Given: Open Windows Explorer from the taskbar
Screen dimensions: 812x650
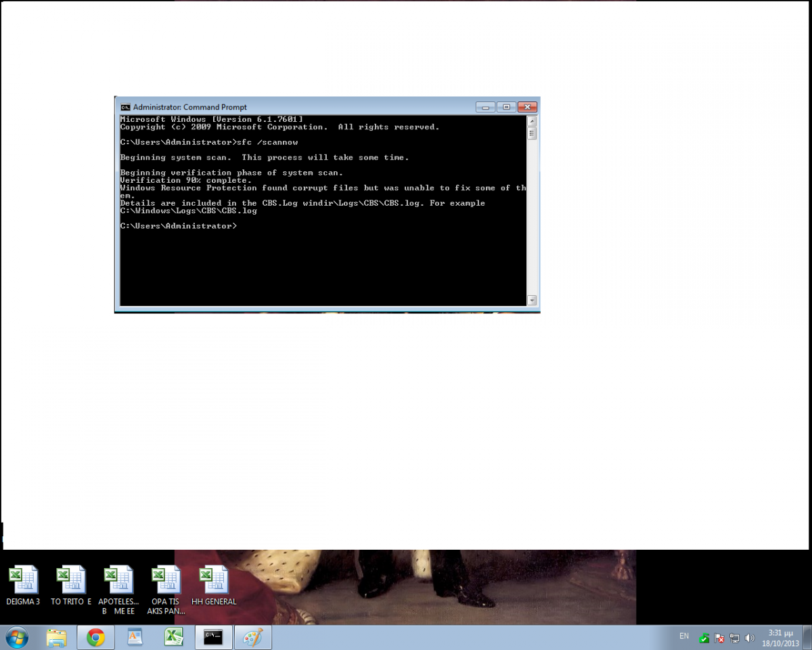Looking at the screenshot, I should [57, 637].
